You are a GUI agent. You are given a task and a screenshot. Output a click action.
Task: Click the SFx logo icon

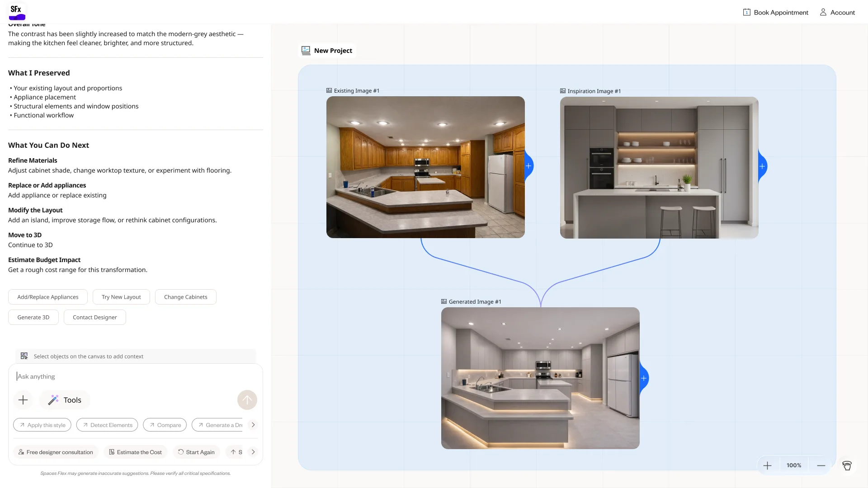(x=17, y=12)
